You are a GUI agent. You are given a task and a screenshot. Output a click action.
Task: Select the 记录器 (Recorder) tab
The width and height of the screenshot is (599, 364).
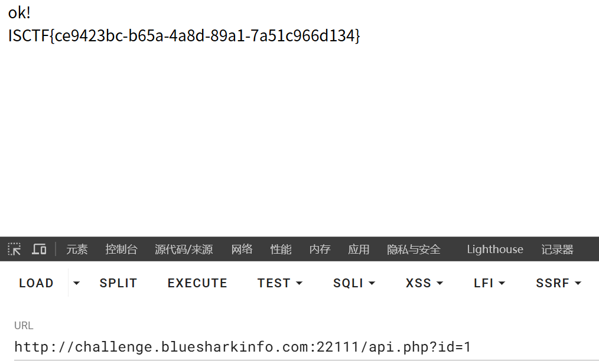tap(557, 250)
